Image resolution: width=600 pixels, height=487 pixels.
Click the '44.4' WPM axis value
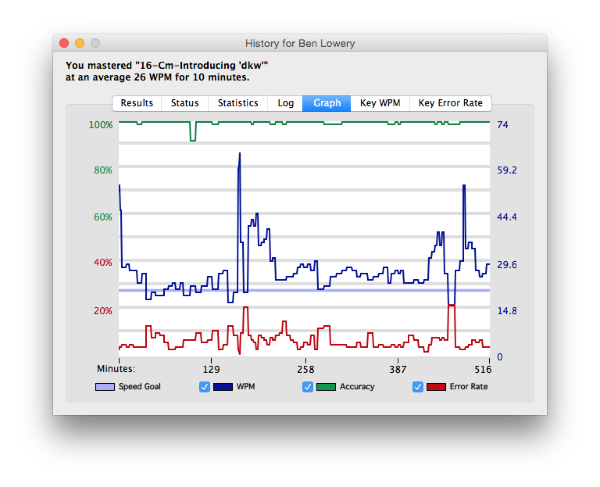(507, 217)
